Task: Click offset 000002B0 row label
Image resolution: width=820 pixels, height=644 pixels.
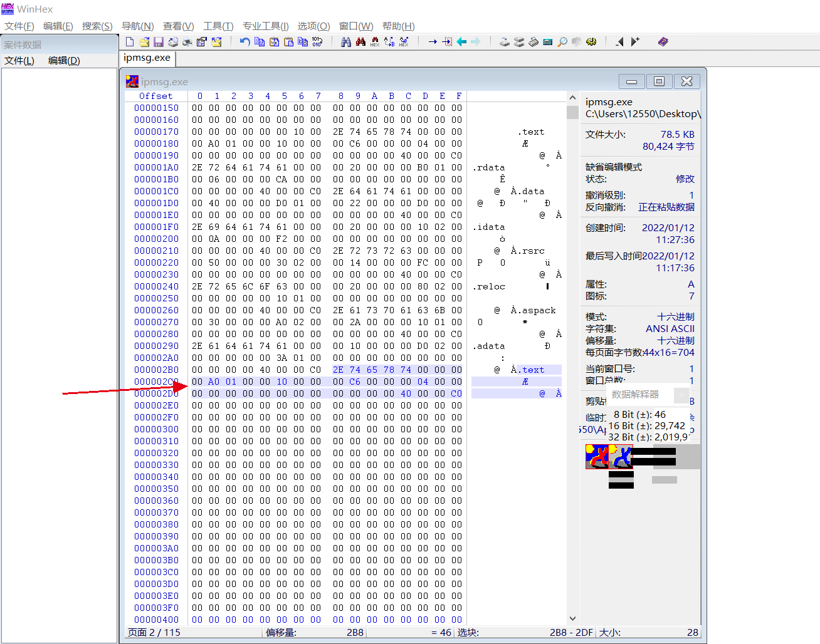Action: pos(156,370)
